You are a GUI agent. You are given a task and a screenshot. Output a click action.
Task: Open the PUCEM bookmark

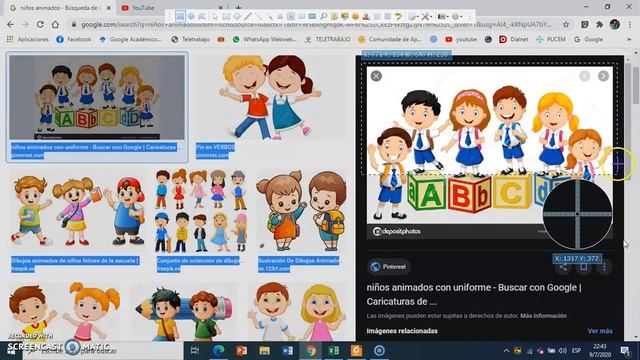click(x=551, y=39)
